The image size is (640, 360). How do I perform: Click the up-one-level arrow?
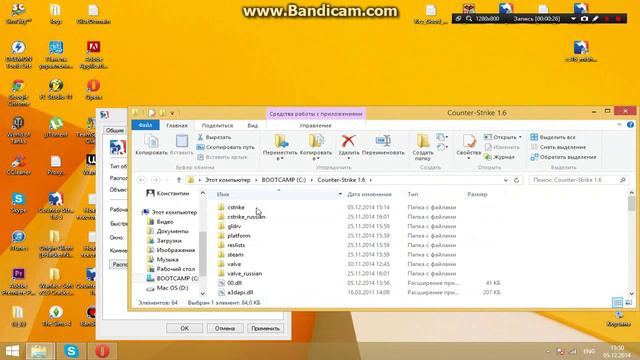click(x=179, y=180)
